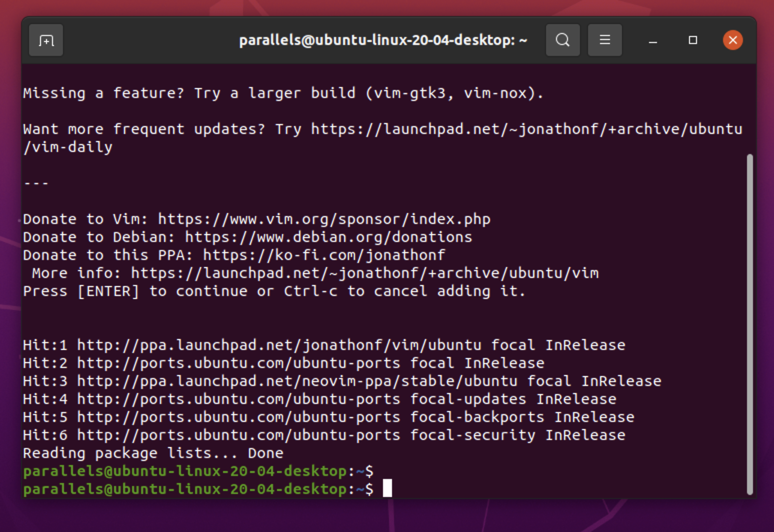Click the cursor at the last prompt
774x532 pixels.
pyautogui.click(x=387, y=488)
